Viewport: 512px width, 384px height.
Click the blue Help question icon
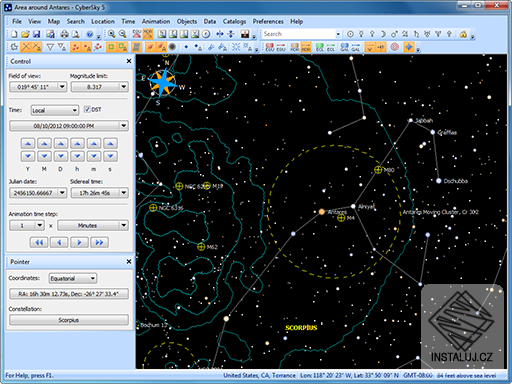90,34
